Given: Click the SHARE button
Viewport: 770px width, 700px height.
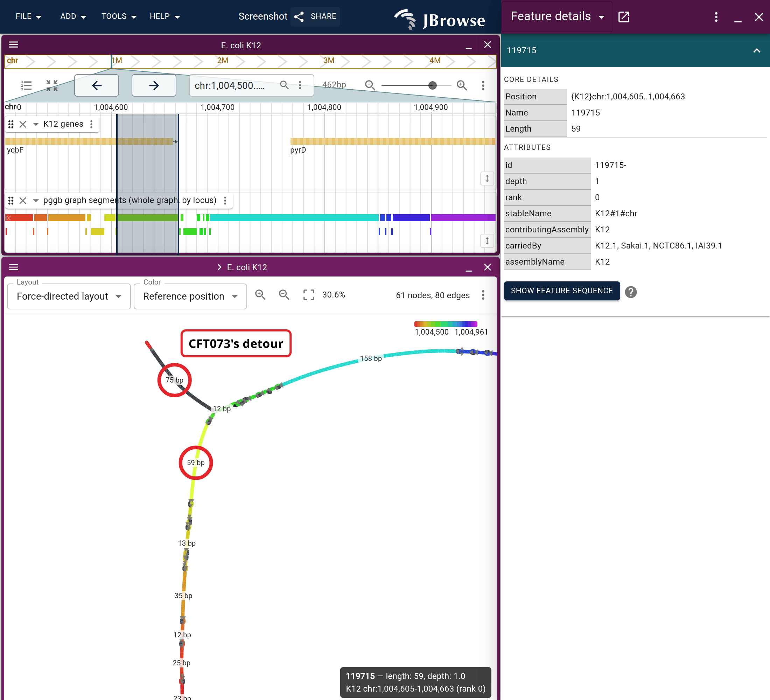Looking at the screenshot, I should pos(315,16).
